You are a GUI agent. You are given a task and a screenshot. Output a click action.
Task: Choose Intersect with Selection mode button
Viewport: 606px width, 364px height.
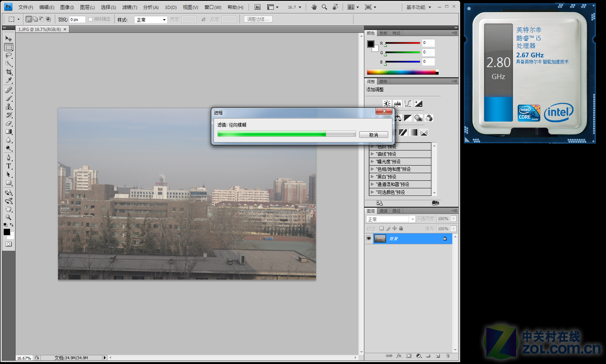click(48, 19)
